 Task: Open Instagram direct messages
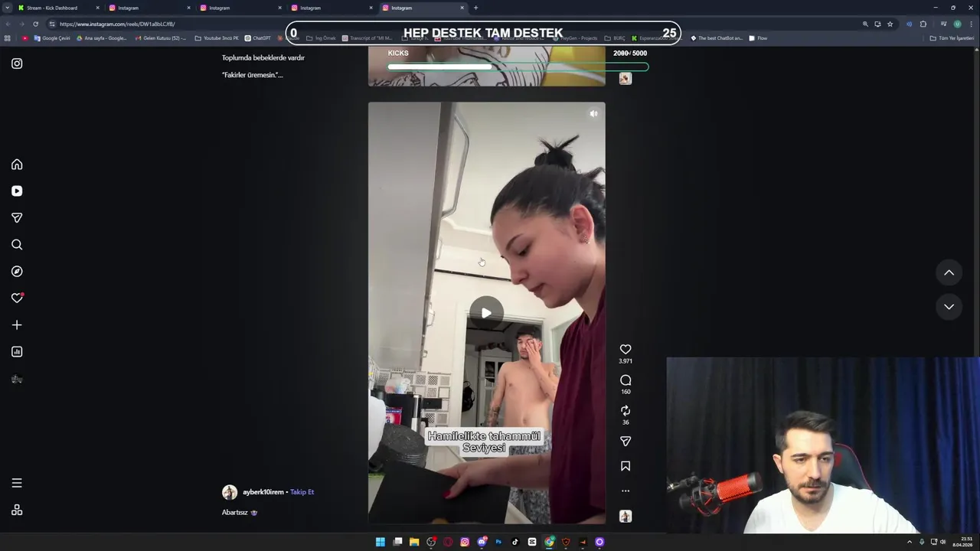[17, 218]
